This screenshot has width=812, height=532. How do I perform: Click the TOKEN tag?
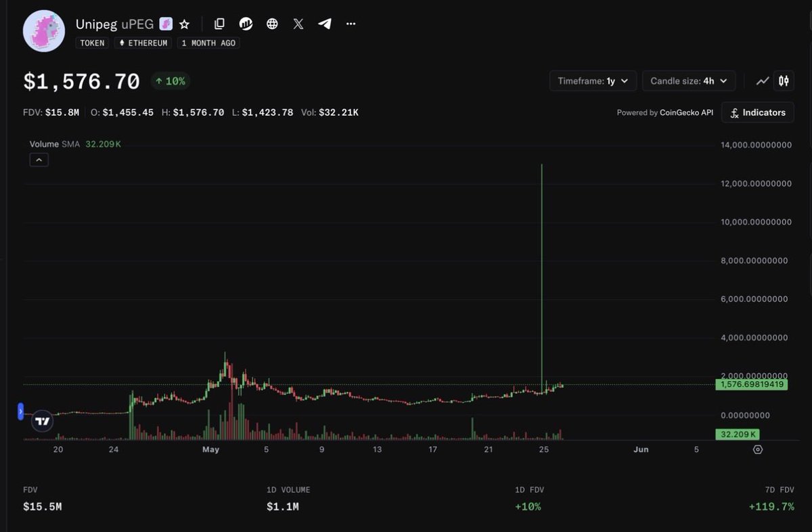click(x=93, y=43)
